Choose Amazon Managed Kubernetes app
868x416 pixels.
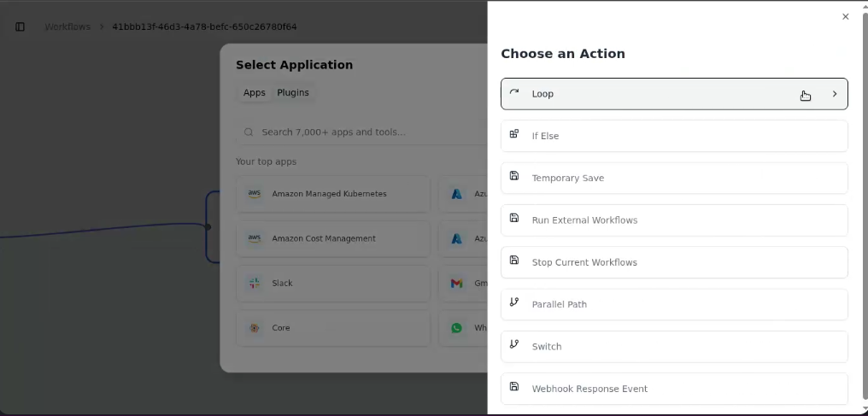point(333,194)
